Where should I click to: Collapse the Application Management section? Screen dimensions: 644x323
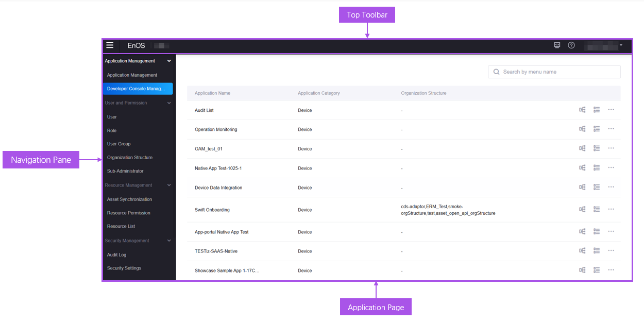169,61
